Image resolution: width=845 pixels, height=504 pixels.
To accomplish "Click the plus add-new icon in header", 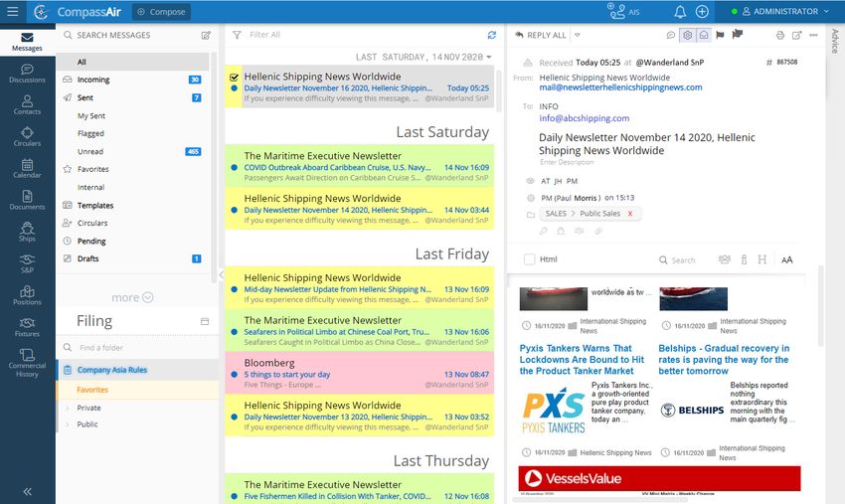I will click(702, 11).
